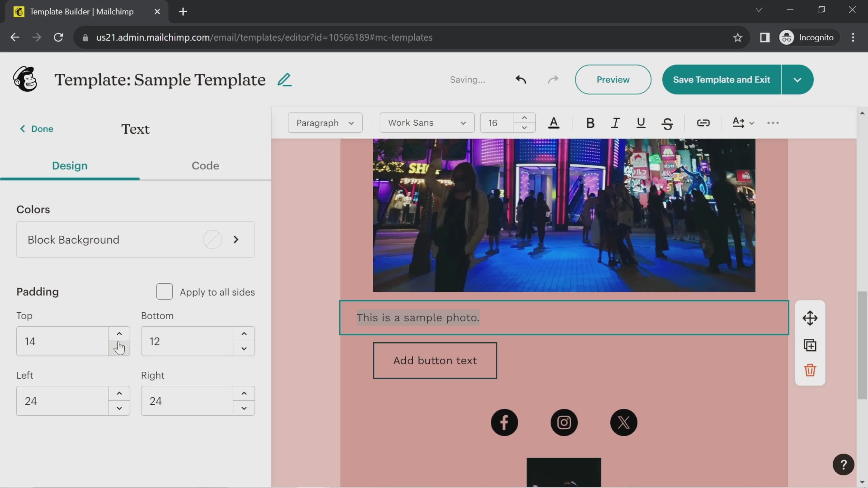Switch to the Code tab
Image resolution: width=868 pixels, height=488 pixels.
pos(205,166)
